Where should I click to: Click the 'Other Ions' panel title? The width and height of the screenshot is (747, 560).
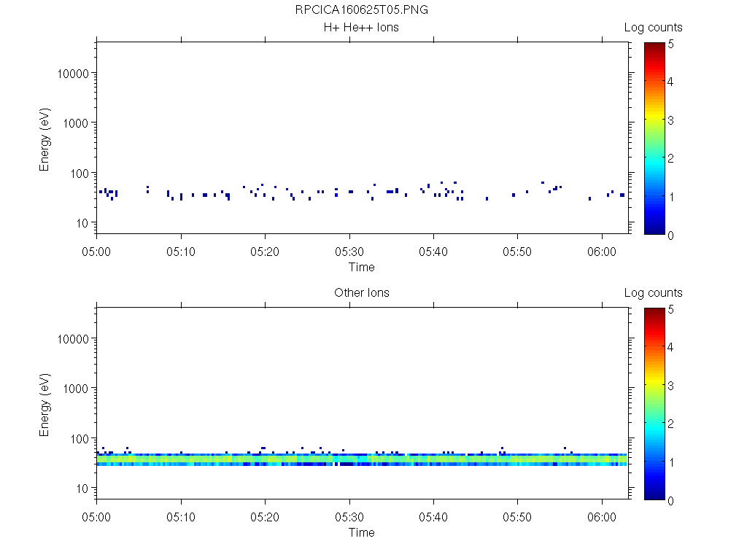coord(362,292)
